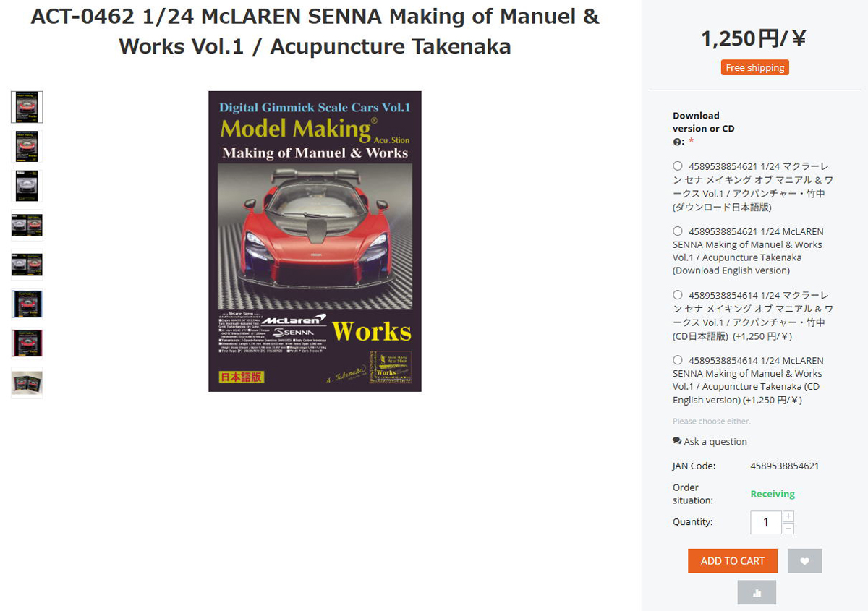
Task: Click the ADD TO CART button
Action: (732, 561)
